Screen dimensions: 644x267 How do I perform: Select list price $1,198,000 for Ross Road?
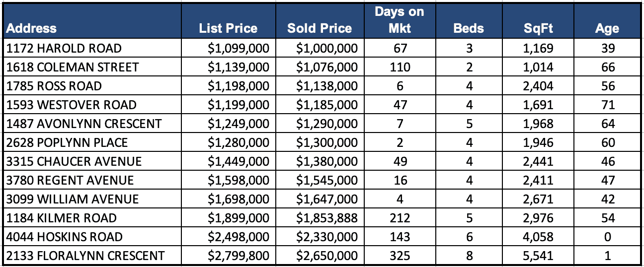[239, 86]
